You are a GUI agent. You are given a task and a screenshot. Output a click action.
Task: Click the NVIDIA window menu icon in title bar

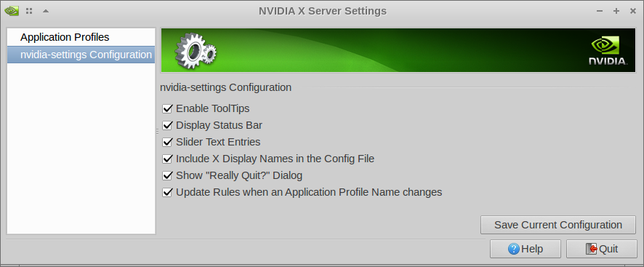(12, 11)
